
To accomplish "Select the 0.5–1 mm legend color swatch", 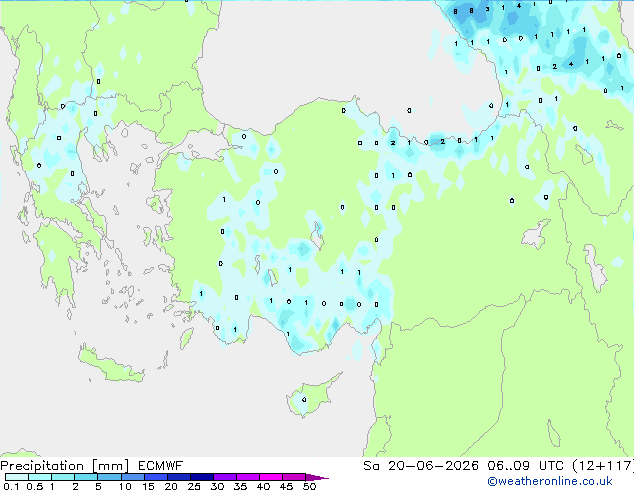I will 40,477.
